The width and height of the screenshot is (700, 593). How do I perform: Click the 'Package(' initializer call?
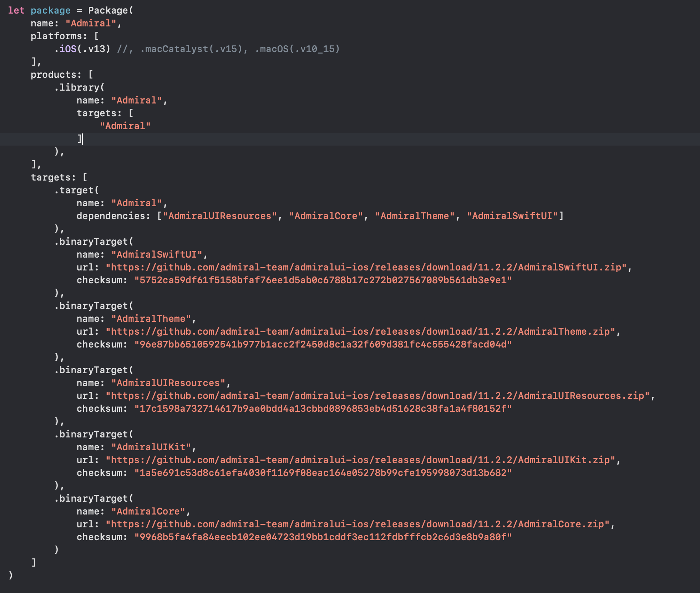tap(111, 10)
